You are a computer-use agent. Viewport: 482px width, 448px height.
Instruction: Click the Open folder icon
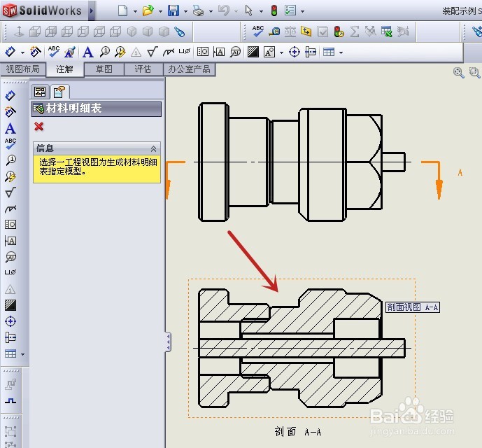pyautogui.click(x=148, y=10)
